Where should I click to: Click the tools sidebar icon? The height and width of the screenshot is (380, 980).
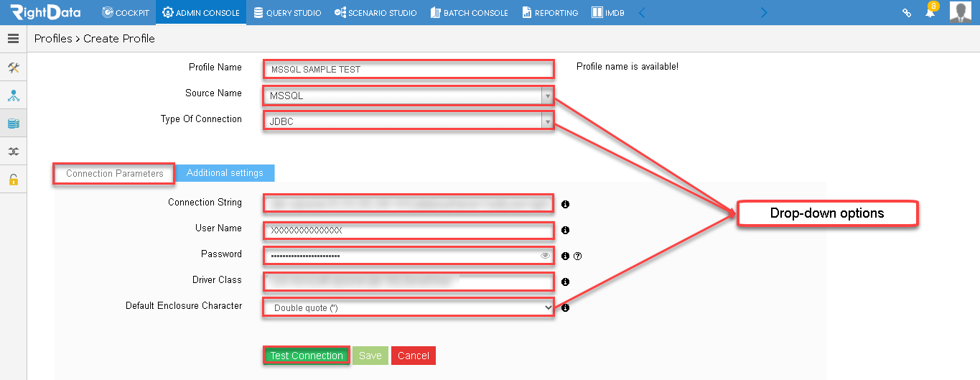13,68
